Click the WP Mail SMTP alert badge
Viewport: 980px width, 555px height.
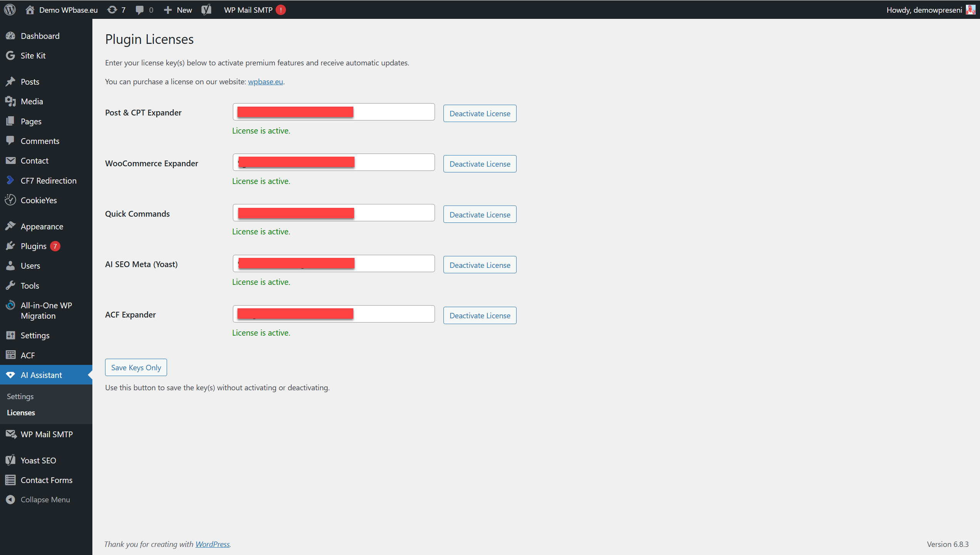click(281, 10)
